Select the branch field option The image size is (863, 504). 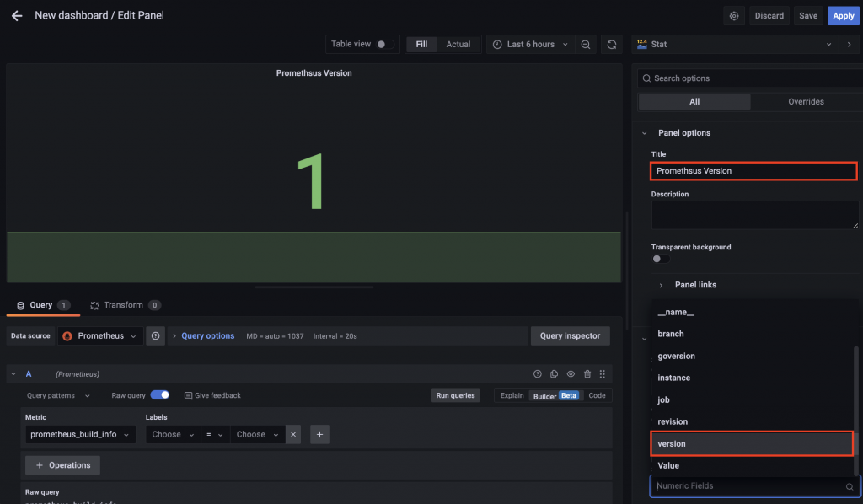coord(752,334)
